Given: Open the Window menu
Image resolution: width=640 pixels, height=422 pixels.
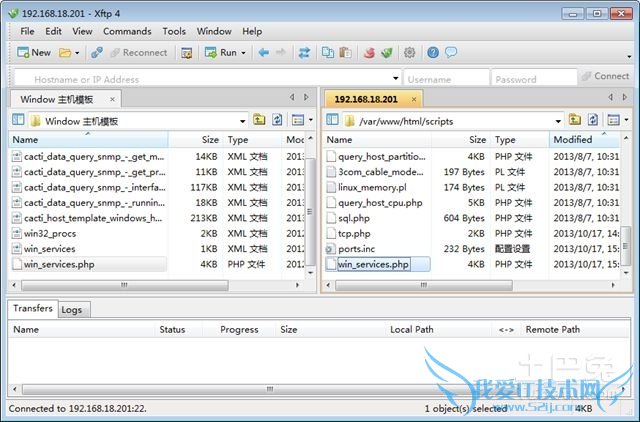Looking at the screenshot, I should (214, 31).
